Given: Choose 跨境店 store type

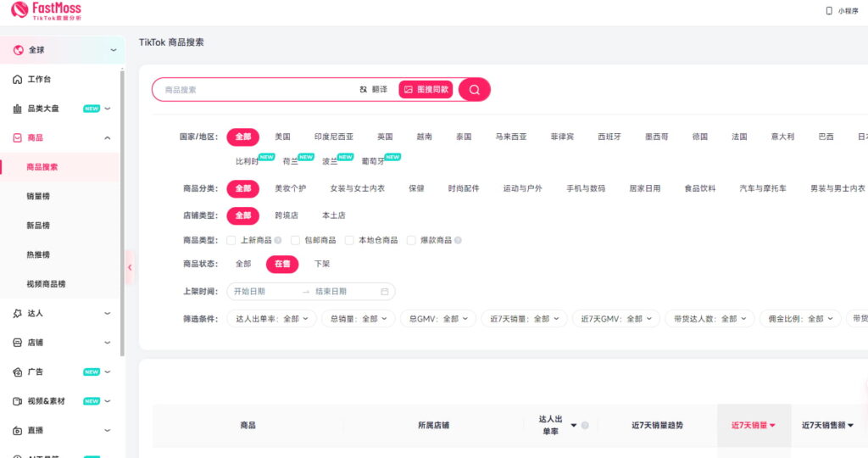Looking at the screenshot, I should 287,215.
